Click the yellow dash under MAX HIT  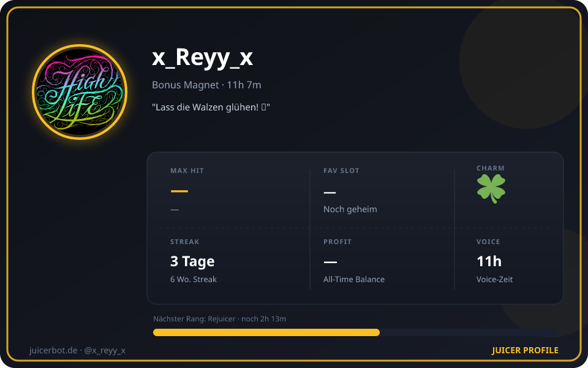[179, 191]
